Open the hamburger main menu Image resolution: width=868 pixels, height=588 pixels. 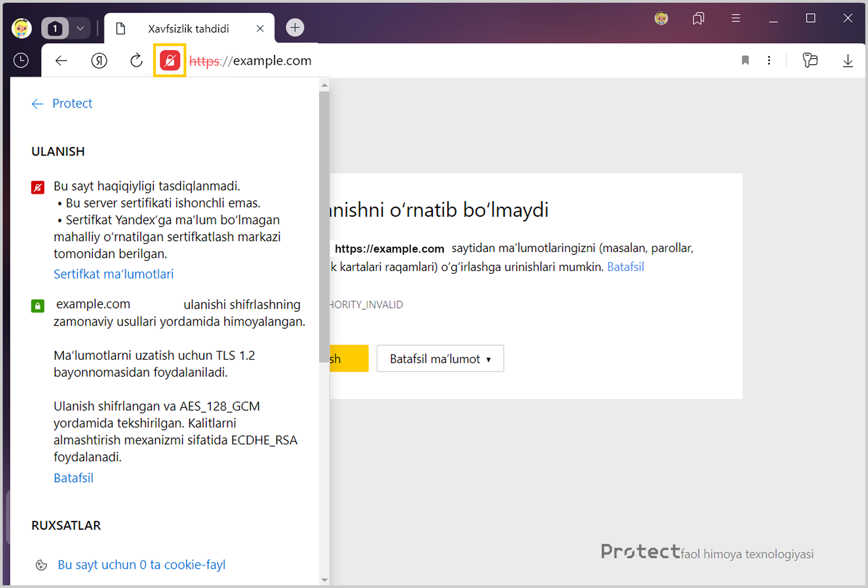tap(735, 18)
